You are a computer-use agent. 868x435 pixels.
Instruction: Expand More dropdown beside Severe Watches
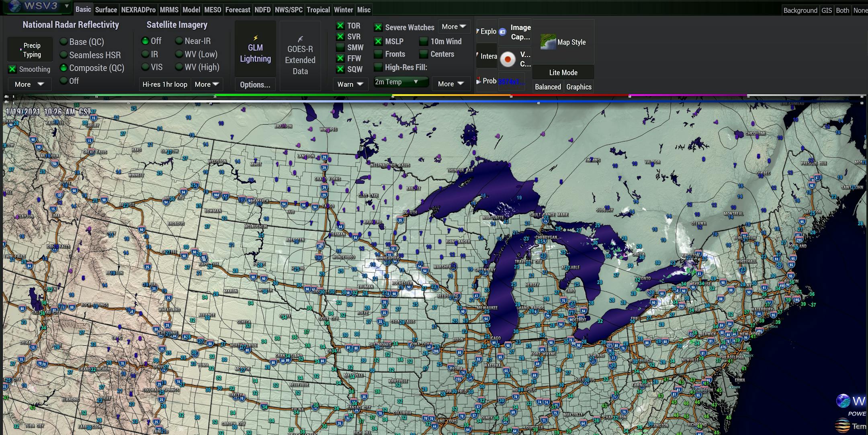454,27
